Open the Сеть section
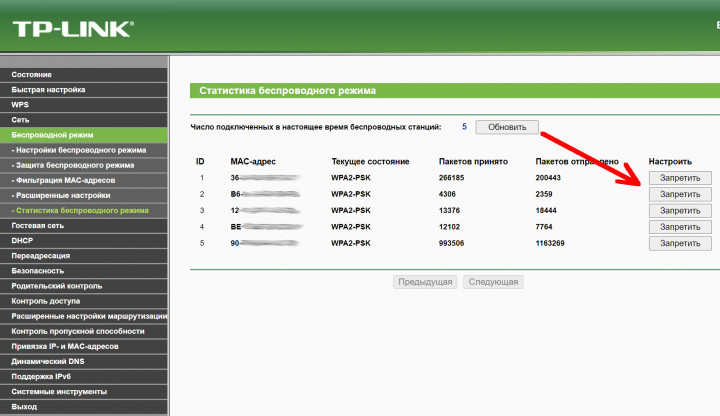This screenshot has height=416, width=720. click(x=21, y=119)
